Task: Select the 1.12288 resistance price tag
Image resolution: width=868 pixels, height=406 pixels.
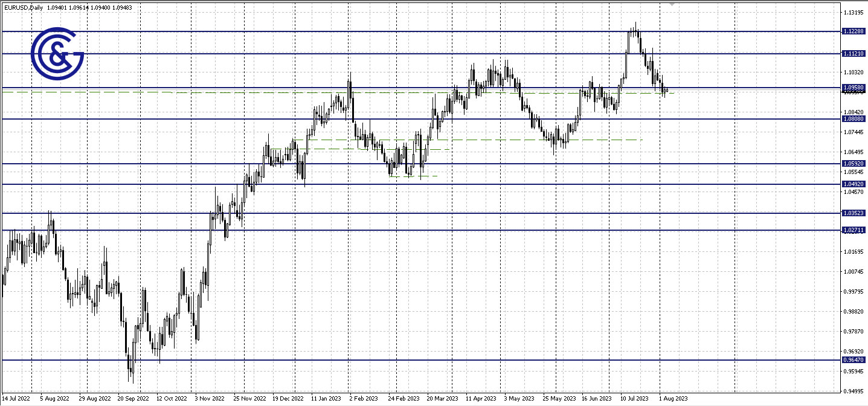Action: click(x=852, y=31)
